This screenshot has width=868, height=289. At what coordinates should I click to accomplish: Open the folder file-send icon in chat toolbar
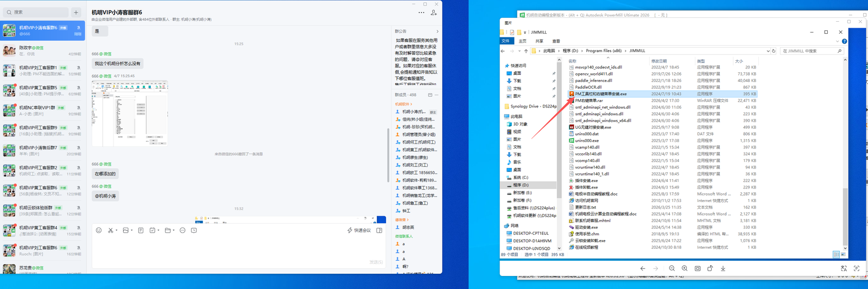pos(168,230)
